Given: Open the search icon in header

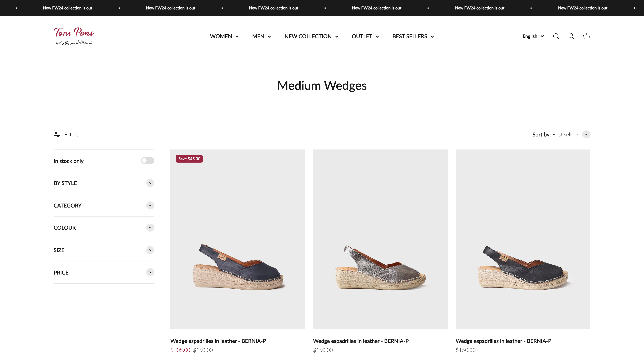Looking at the screenshot, I should coord(556,36).
